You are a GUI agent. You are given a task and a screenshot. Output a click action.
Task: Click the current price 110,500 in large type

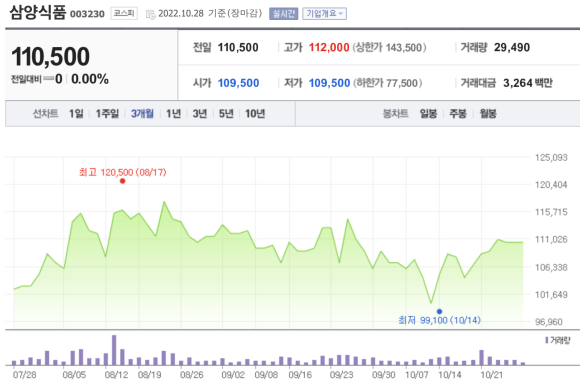pos(50,57)
